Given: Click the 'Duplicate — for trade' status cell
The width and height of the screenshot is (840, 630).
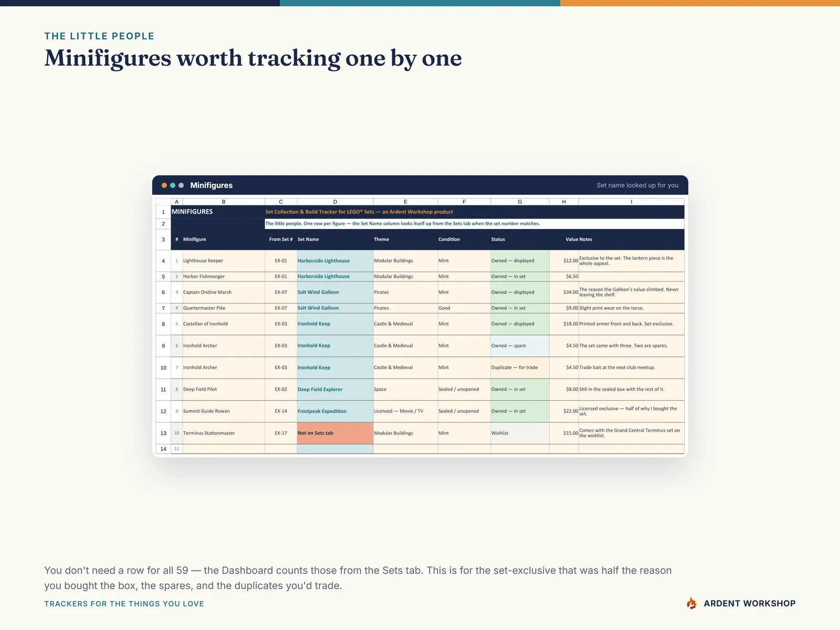Looking at the screenshot, I should pos(520,367).
